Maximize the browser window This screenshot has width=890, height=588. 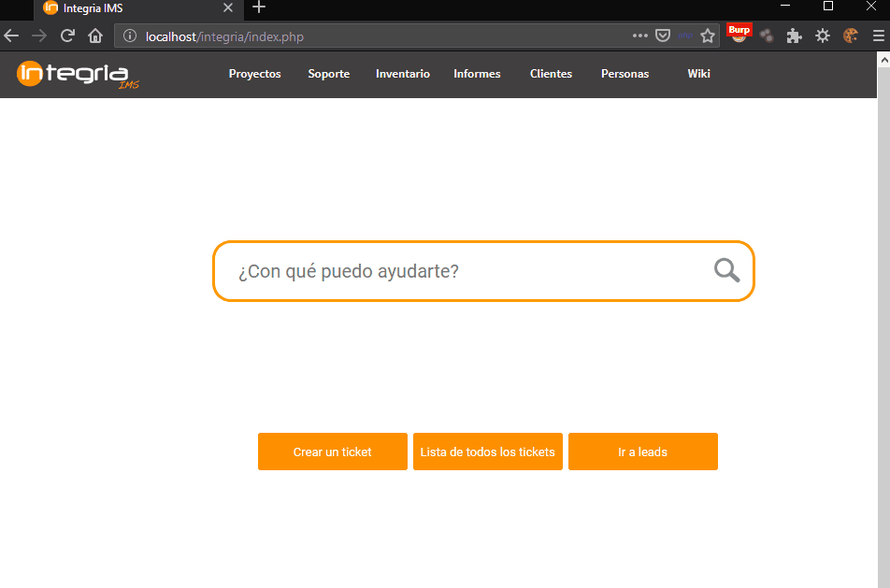pyautogui.click(x=828, y=7)
